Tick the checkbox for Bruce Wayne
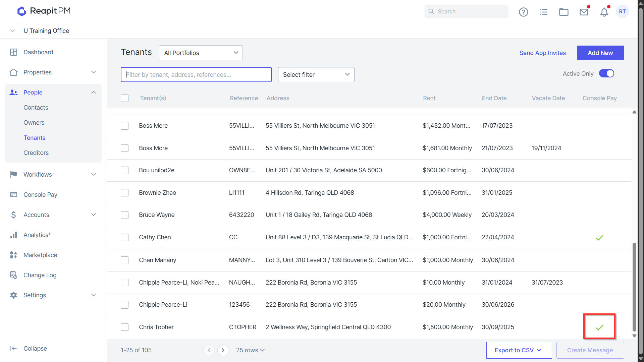Viewport: 644px width, 362px height. tap(125, 215)
